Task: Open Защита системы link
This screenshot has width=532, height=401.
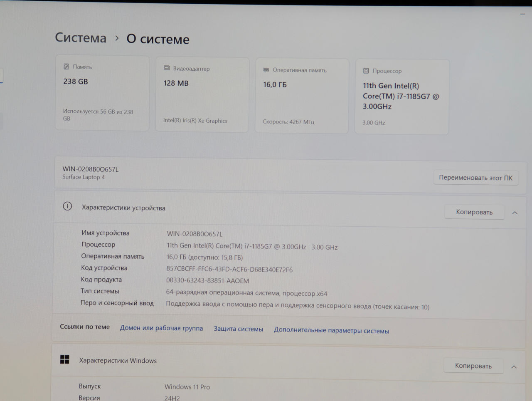Action: (x=238, y=329)
